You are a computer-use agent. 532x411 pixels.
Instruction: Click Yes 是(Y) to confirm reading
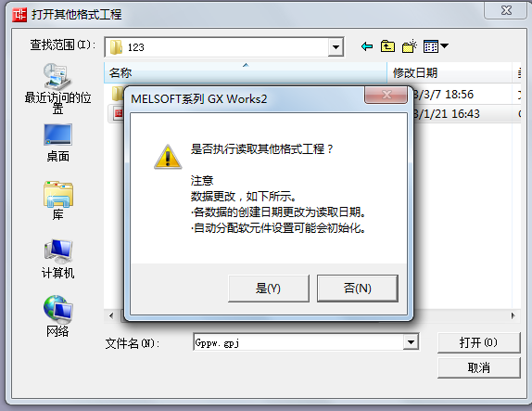pyautogui.click(x=269, y=289)
